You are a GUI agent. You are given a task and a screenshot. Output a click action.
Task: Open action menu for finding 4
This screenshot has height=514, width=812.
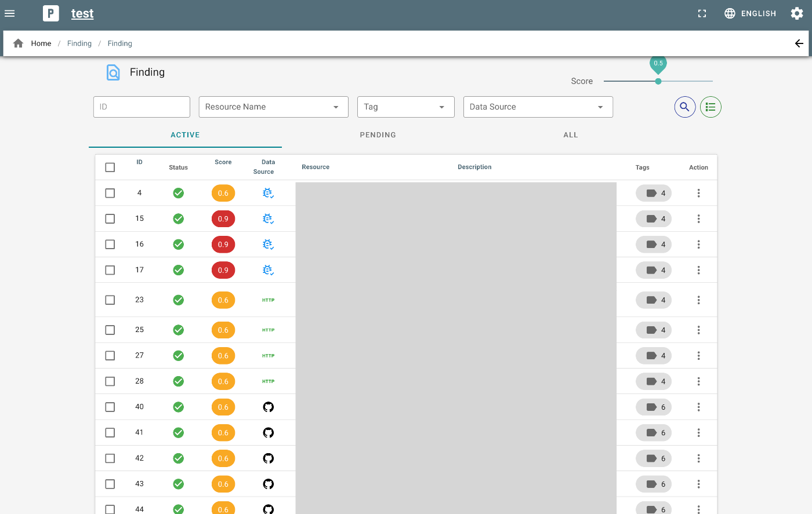pyautogui.click(x=698, y=193)
